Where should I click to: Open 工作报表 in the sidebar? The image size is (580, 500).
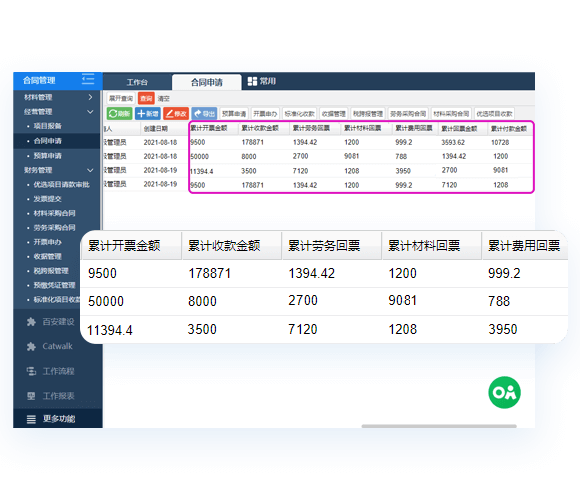[51, 396]
